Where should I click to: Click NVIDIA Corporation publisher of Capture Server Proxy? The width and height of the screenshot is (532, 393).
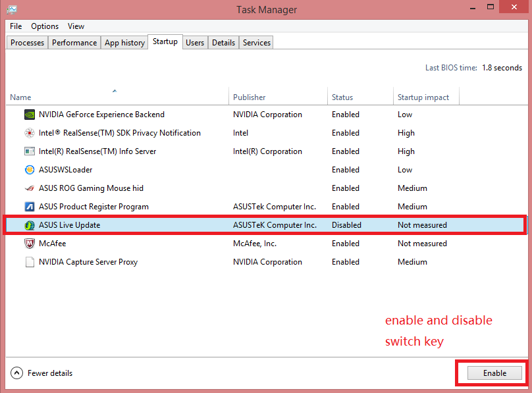267,262
